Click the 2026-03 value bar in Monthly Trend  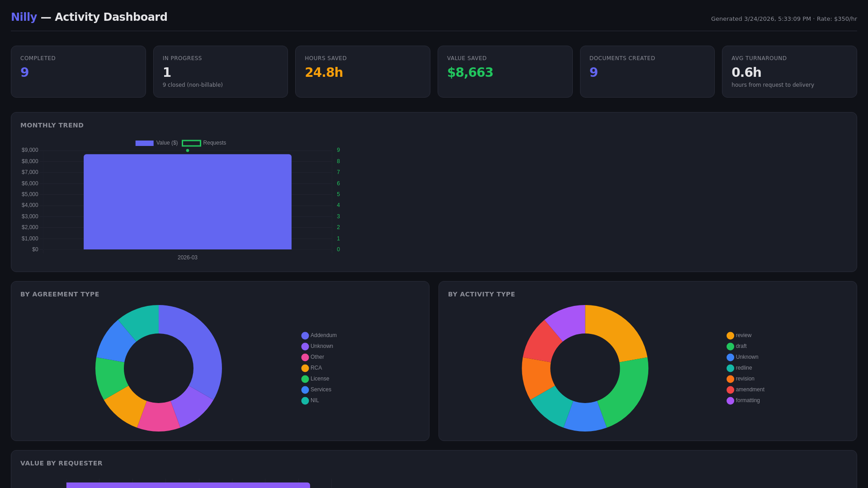pyautogui.click(x=188, y=202)
